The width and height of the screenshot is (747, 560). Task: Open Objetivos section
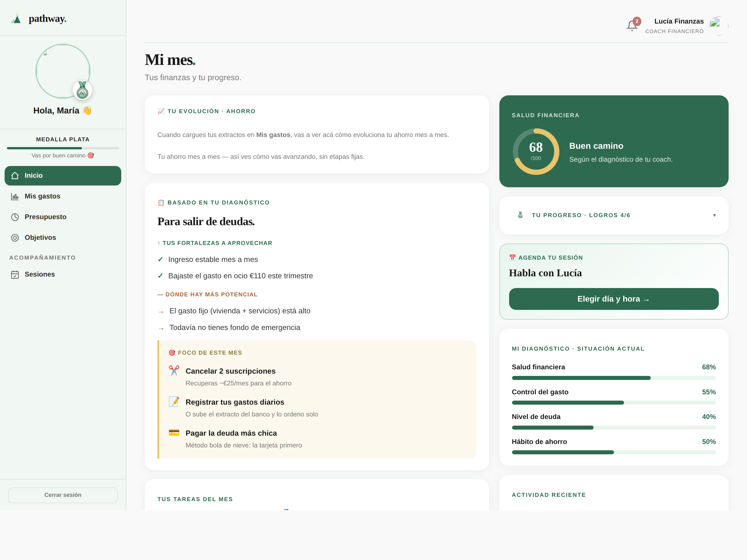pyautogui.click(x=63, y=237)
